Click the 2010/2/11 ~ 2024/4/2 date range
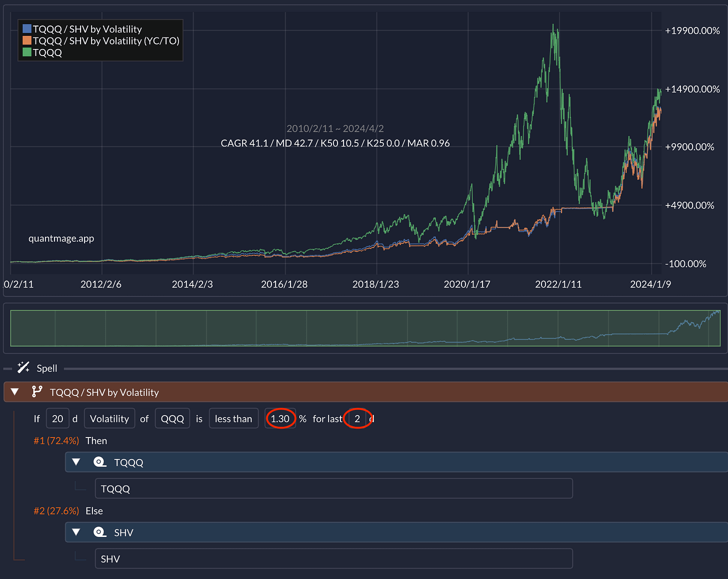Image resolution: width=728 pixels, height=579 pixels. point(335,128)
